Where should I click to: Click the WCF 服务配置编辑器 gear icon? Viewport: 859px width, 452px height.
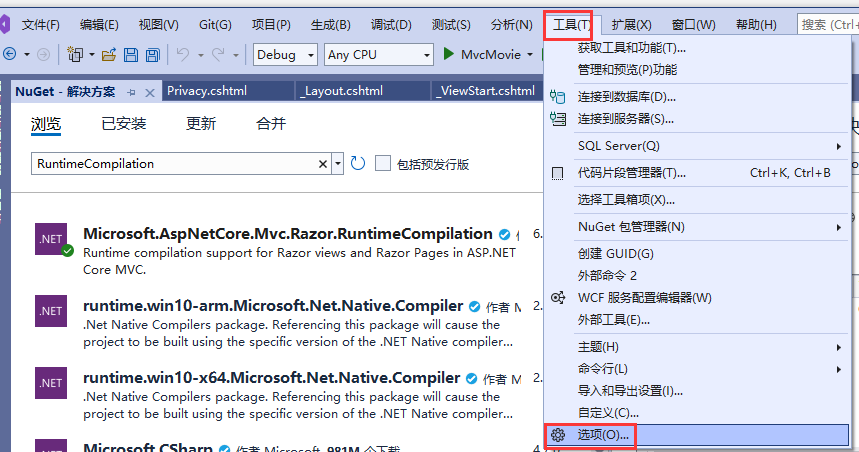[x=558, y=297]
